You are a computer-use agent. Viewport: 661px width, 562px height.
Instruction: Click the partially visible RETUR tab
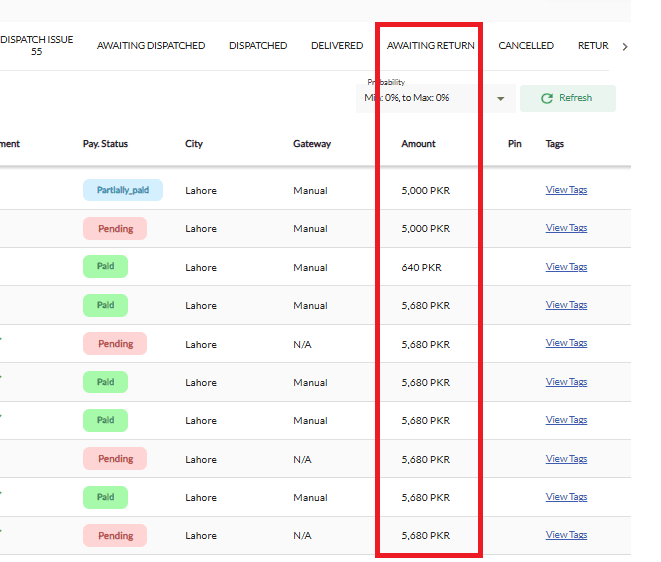593,46
